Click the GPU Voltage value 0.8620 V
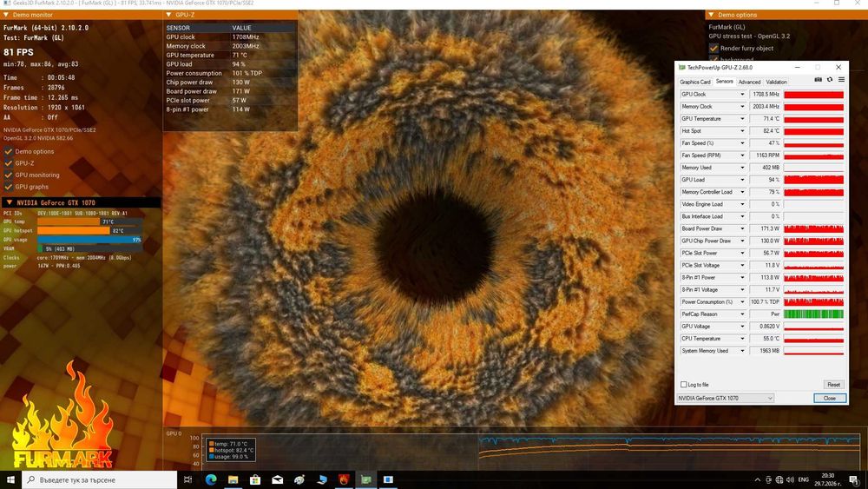Viewport: 868px width, 489px height. (x=765, y=327)
